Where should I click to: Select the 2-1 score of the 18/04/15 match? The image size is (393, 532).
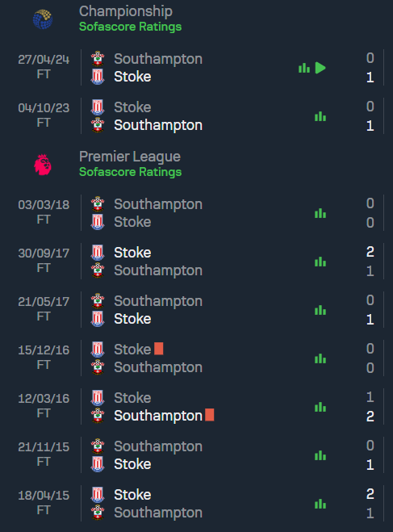click(x=370, y=504)
